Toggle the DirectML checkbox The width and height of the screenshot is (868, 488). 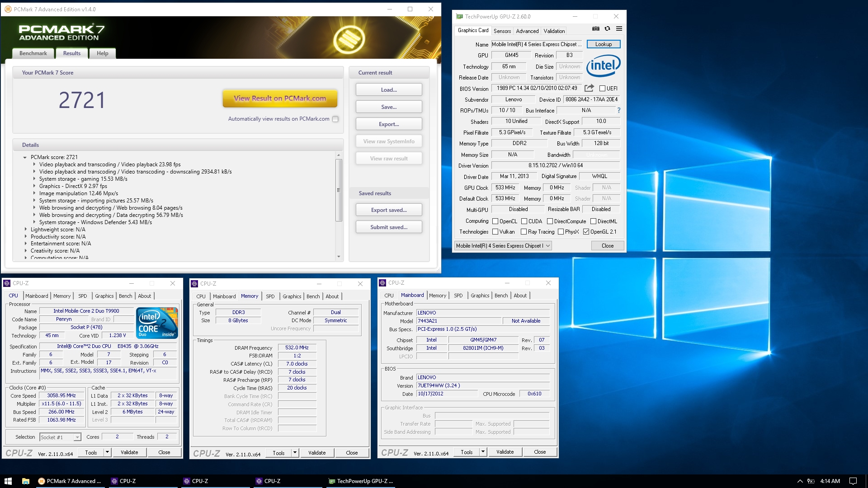coord(593,221)
